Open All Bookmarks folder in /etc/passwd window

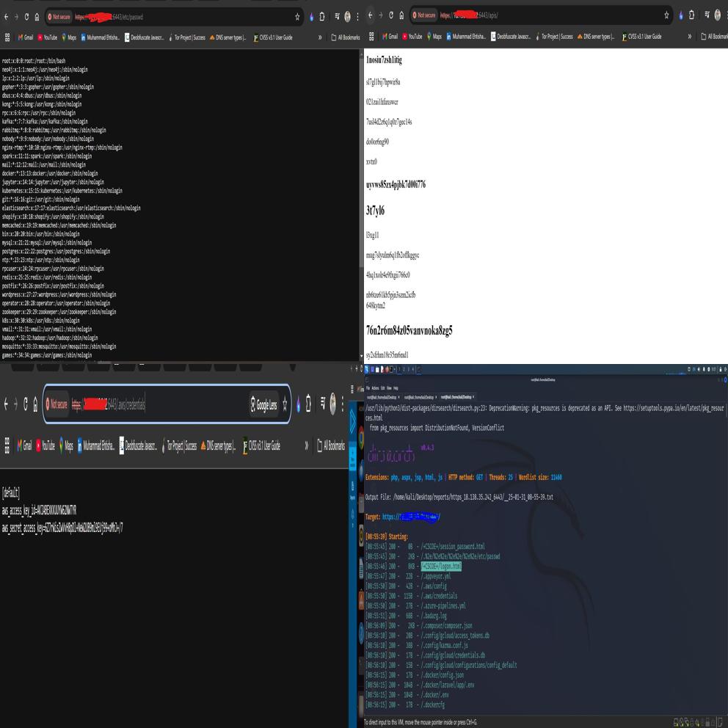345,37
